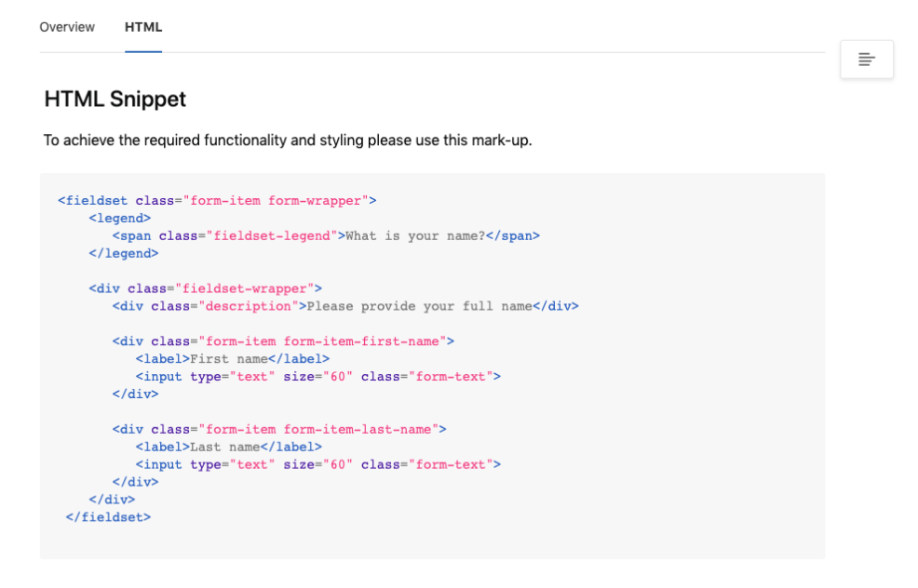Click the mark-up instruction paragraph text

[288, 140]
